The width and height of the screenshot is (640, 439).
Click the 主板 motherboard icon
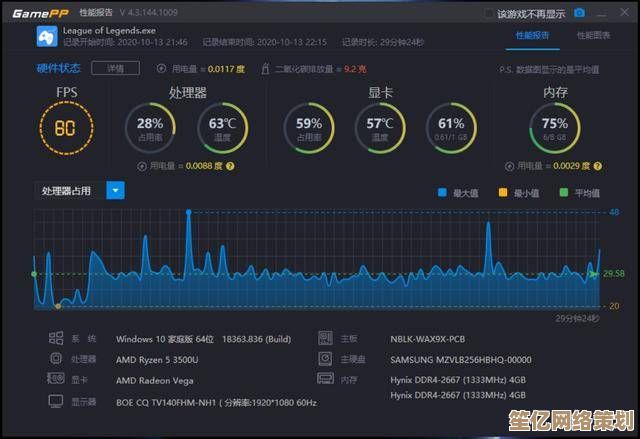click(325, 338)
